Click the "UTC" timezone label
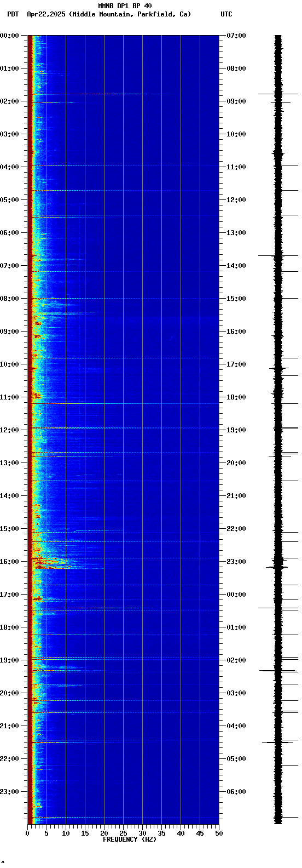Screen dimensions: 302x868 pyautogui.click(x=226, y=14)
